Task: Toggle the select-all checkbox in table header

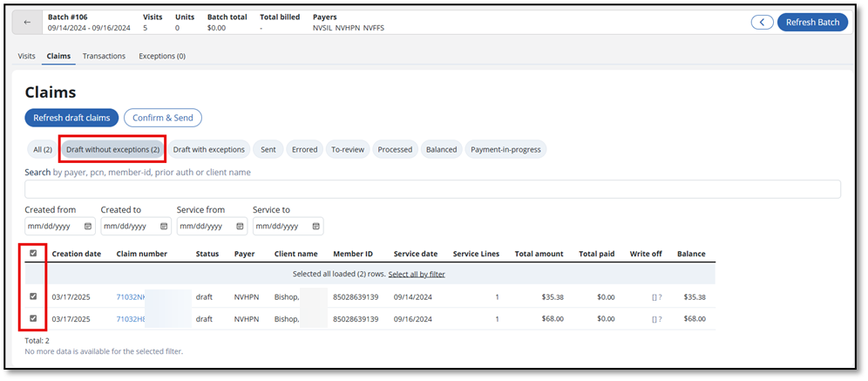Action: point(33,253)
